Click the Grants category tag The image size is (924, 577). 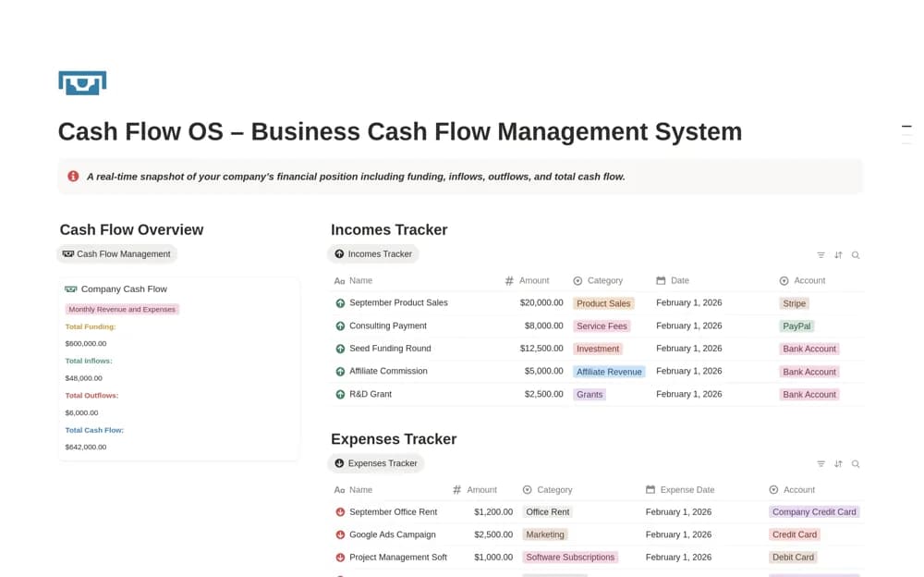click(590, 394)
